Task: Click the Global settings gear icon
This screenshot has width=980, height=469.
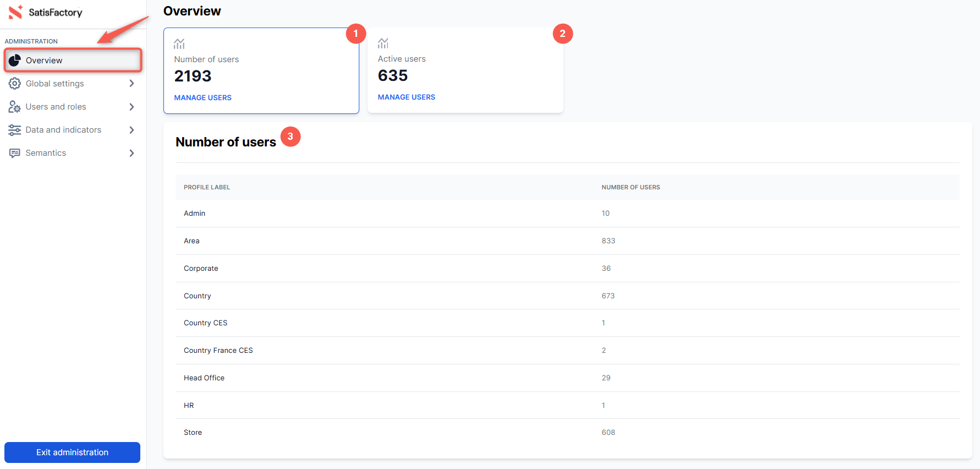Action: [x=15, y=84]
